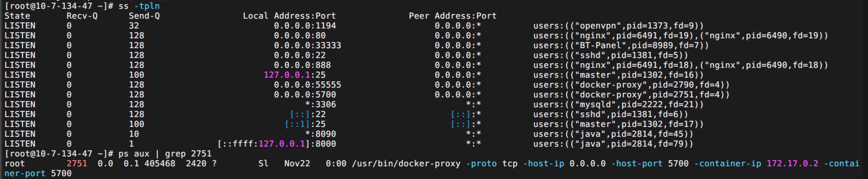868x179 pixels.
Task: Click the 'ps aux | grep 2751' command
Action: (x=165, y=154)
